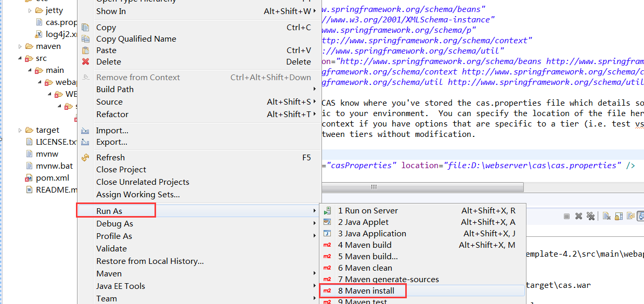The height and width of the screenshot is (304, 644).
Task: Open the Debug As submenu
Action: [x=199, y=224]
